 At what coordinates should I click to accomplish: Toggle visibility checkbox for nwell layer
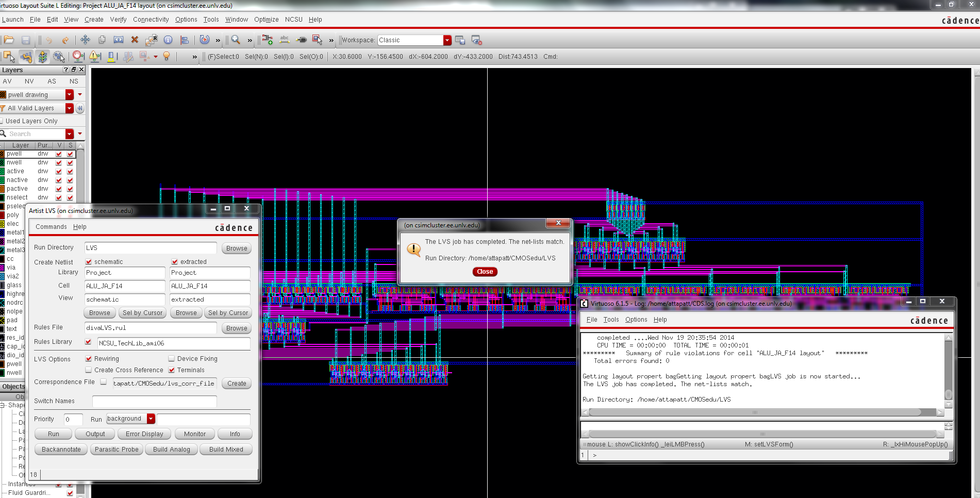point(59,163)
